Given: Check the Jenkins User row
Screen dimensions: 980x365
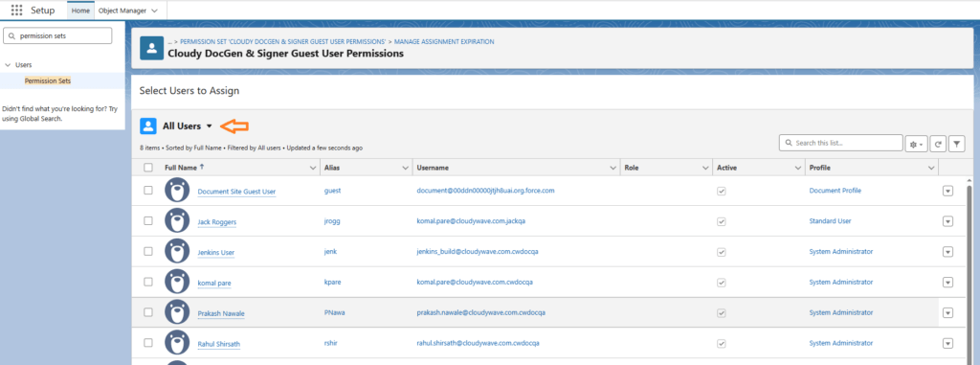Looking at the screenshot, I should [x=148, y=251].
